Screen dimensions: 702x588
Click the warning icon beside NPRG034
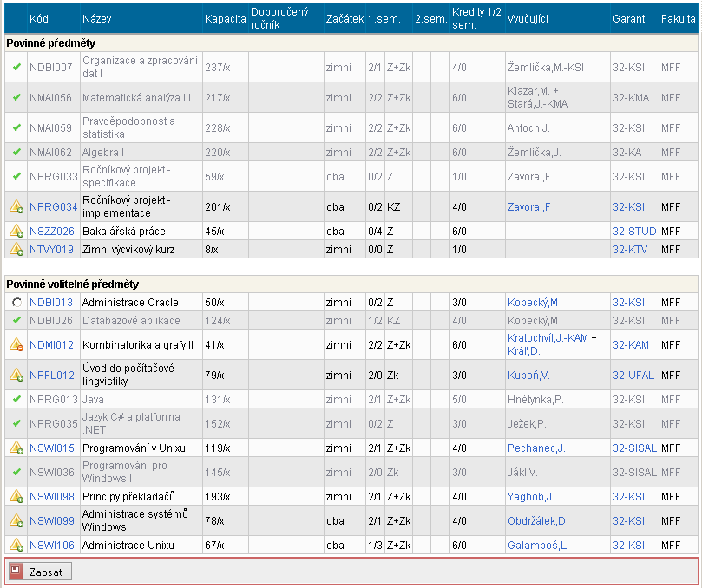[x=16, y=207]
